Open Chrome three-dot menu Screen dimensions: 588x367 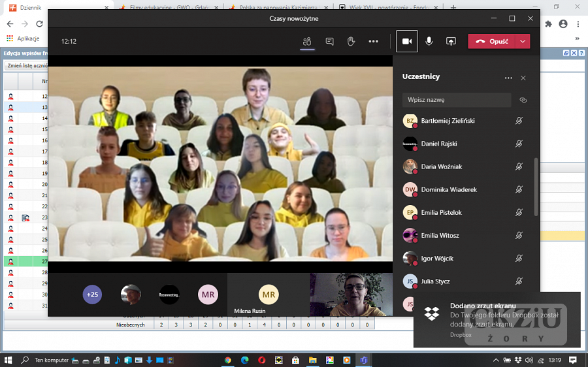(x=578, y=24)
